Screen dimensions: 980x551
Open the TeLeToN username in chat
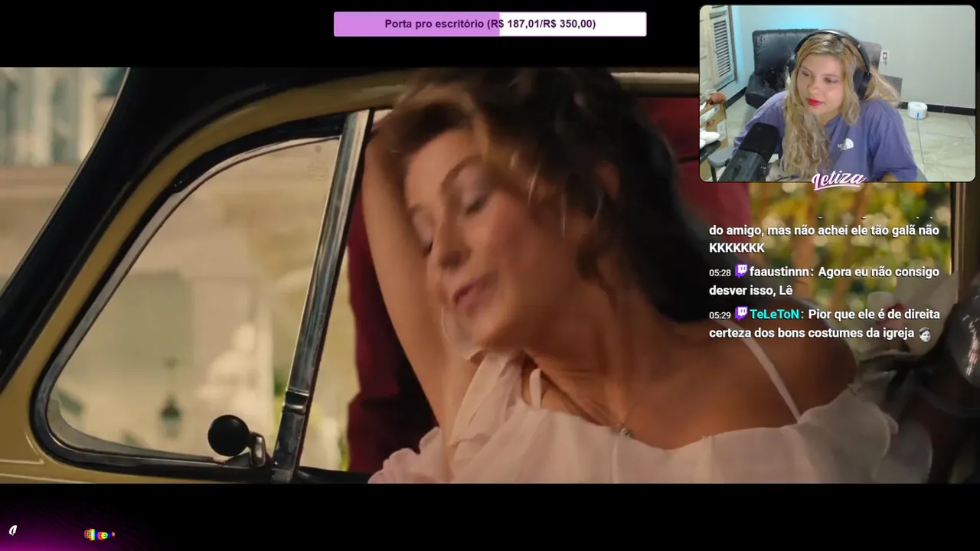775,315
